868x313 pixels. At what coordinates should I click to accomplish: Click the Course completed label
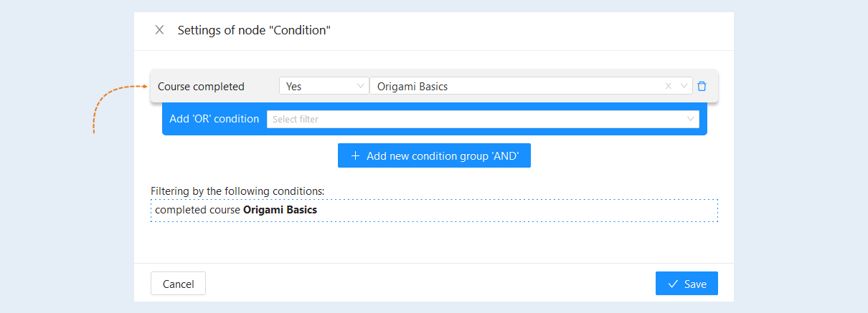click(x=201, y=86)
